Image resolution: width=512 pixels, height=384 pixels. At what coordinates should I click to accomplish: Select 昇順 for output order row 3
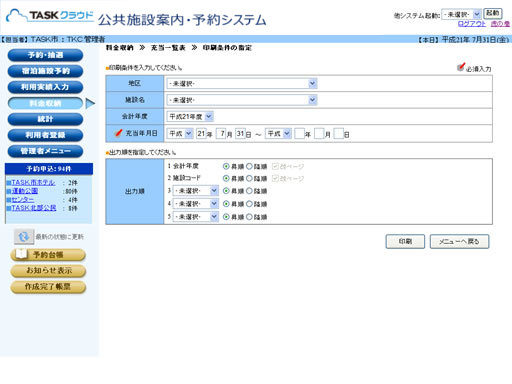click(x=226, y=191)
